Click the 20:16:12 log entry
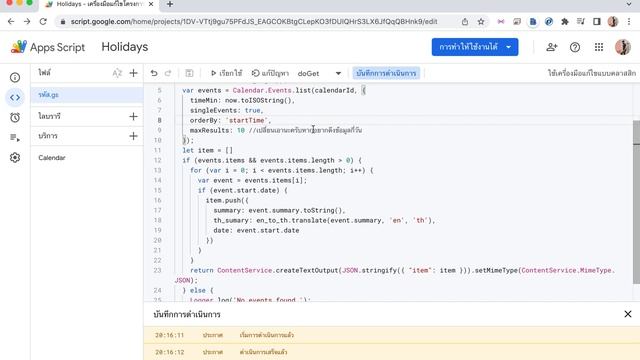Viewport: 640px width, 360px height. pos(391,352)
